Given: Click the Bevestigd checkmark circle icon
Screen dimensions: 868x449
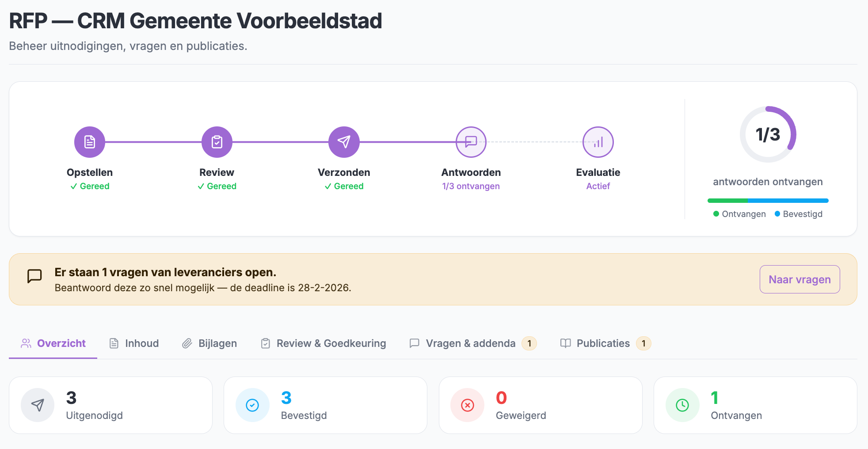Looking at the screenshot, I should [x=252, y=405].
